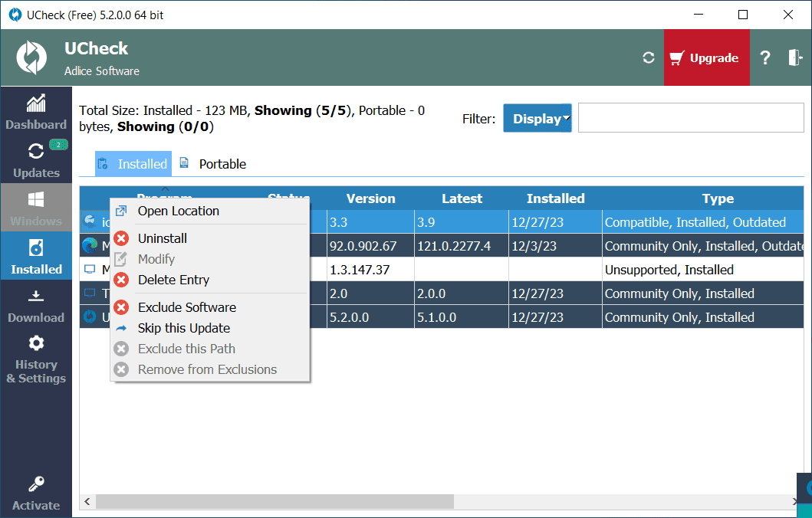Viewport: 812px width, 518px height.
Task: Click version cell 1.3.147.37
Action: click(x=370, y=270)
